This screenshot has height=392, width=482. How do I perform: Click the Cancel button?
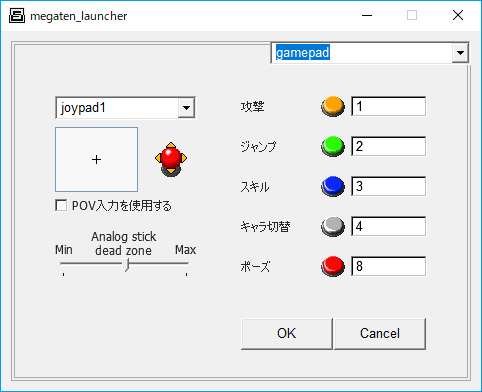(x=380, y=333)
